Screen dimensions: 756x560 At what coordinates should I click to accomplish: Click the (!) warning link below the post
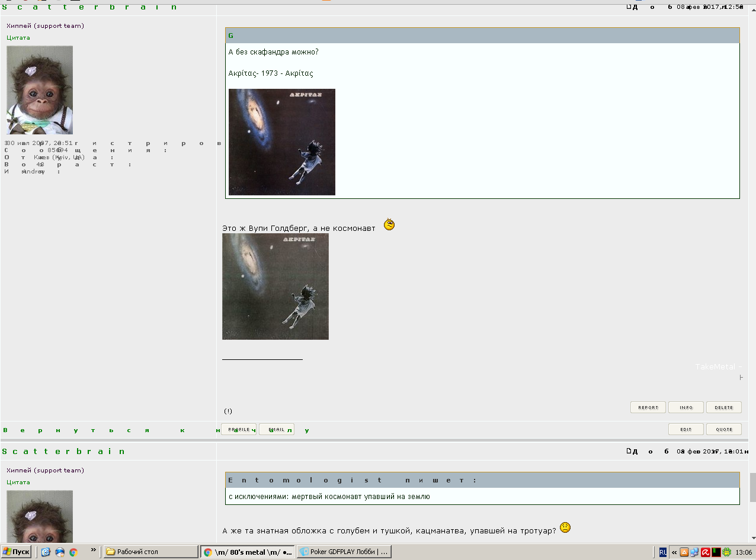(228, 411)
